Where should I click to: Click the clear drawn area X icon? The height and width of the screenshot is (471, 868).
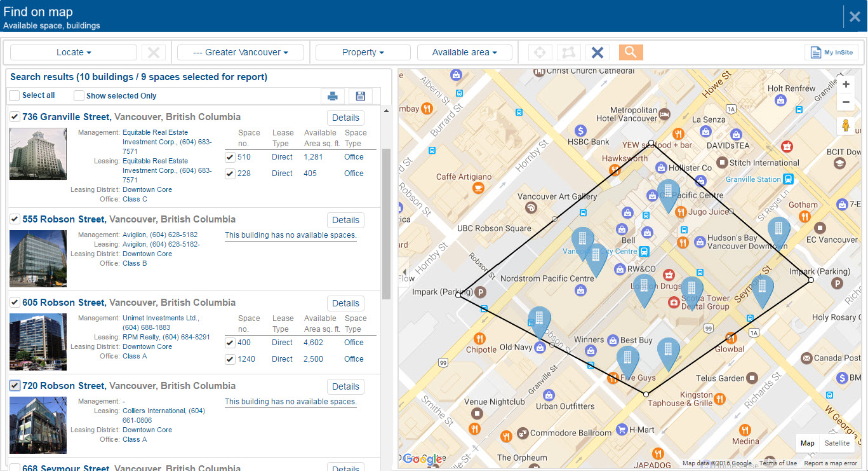point(597,52)
